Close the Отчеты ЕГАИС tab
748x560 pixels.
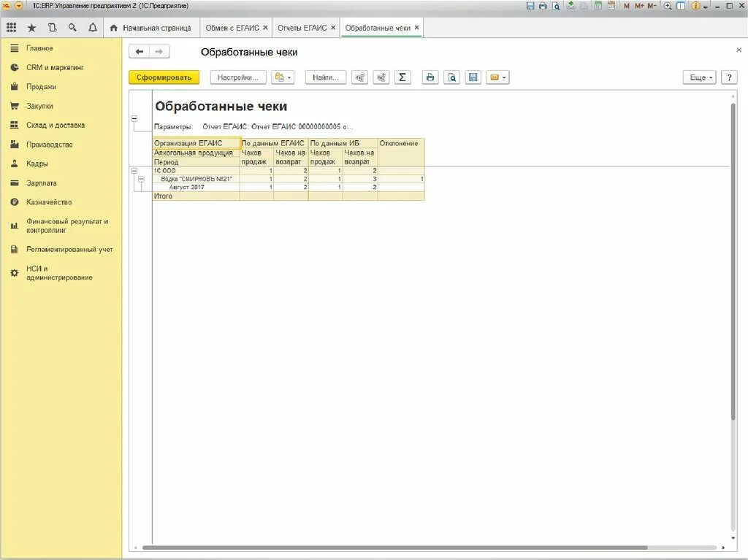tap(333, 28)
